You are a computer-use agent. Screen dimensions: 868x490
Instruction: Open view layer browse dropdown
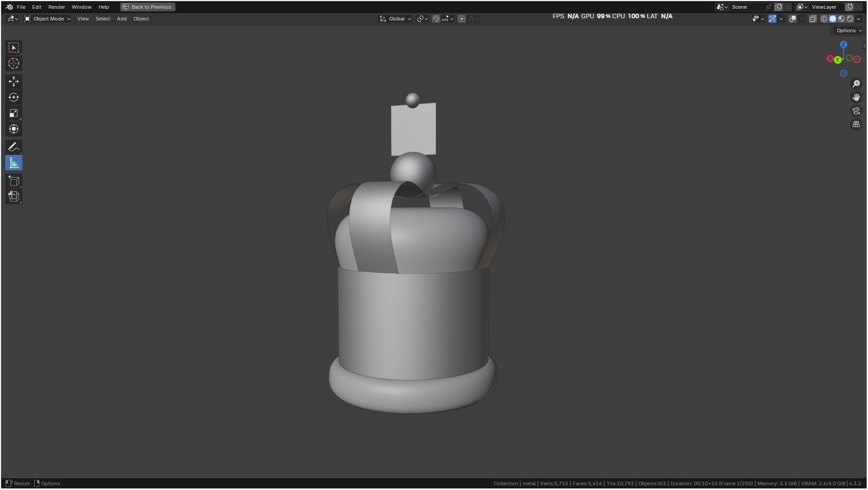pyautogui.click(x=802, y=7)
